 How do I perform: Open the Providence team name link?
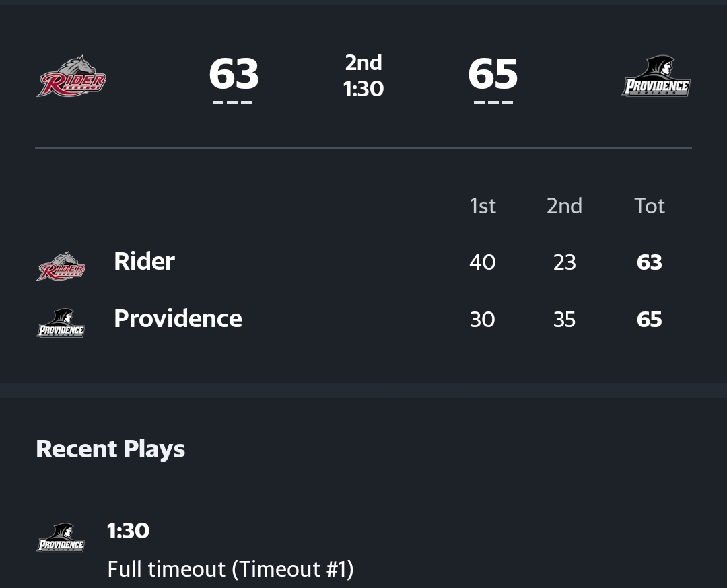coord(178,318)
